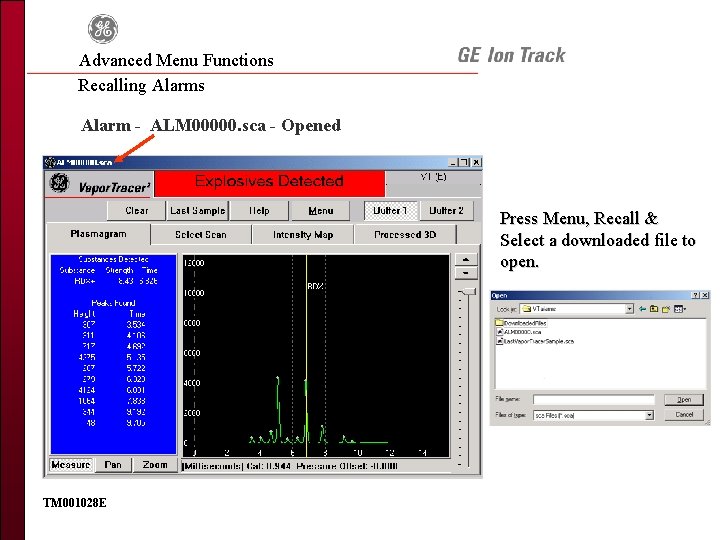Click the Substances Detected heading
720x540 pixels.
[113, 259]
